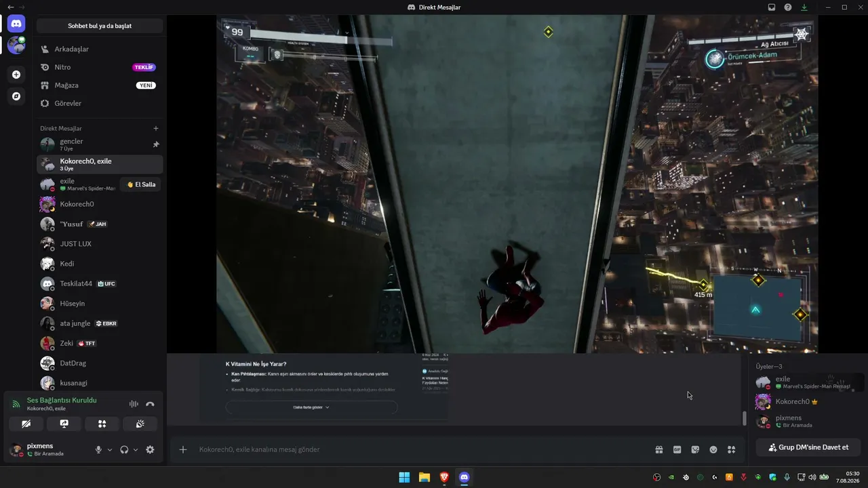The image size is (868, 488).
Task: Click the El Salla wave button
Action: click(141, 184)
